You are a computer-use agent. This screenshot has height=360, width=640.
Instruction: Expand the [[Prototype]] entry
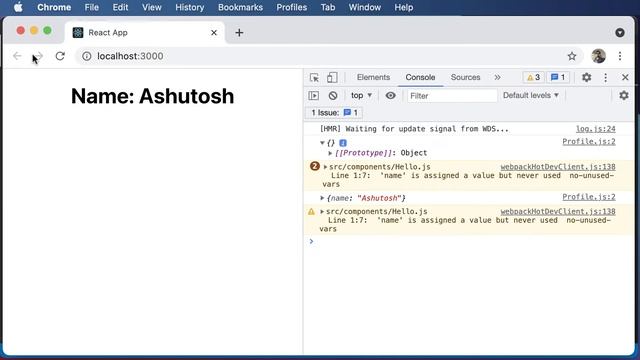coord(330,153)
